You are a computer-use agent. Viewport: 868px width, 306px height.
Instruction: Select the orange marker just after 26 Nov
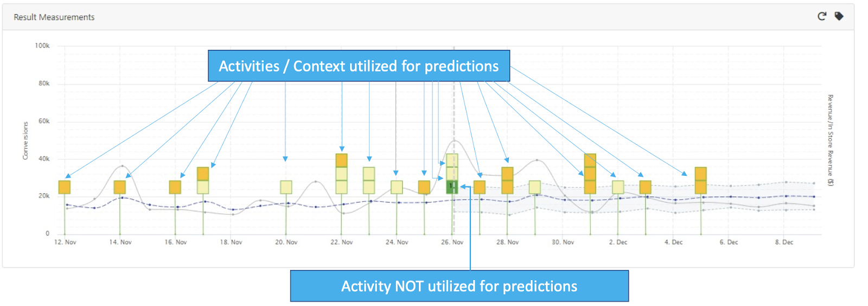[x=480, y=187]
